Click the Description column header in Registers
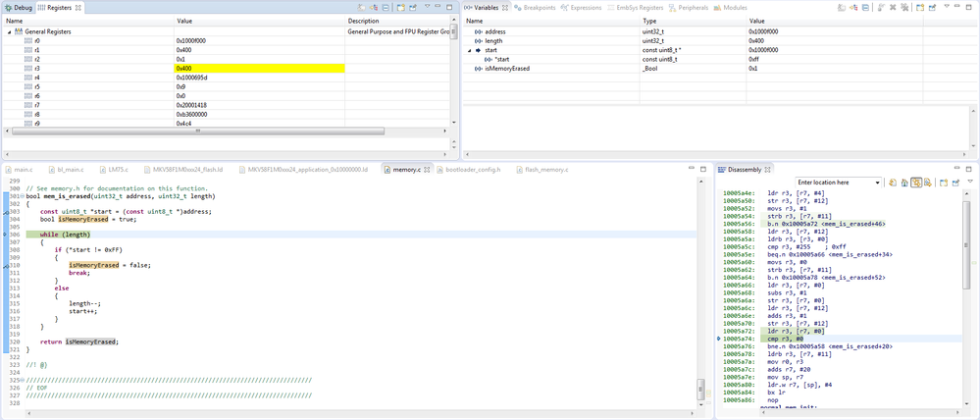 coord(397,22)
